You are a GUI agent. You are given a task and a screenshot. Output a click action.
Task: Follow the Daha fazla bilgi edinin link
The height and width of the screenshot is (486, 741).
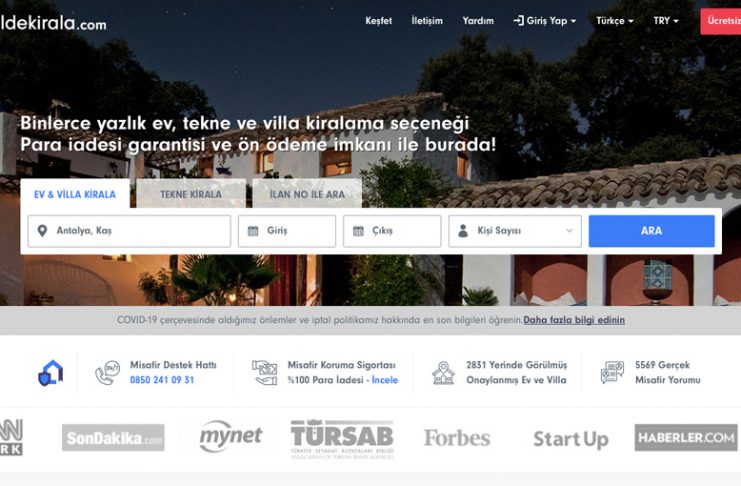pos(574,320)
